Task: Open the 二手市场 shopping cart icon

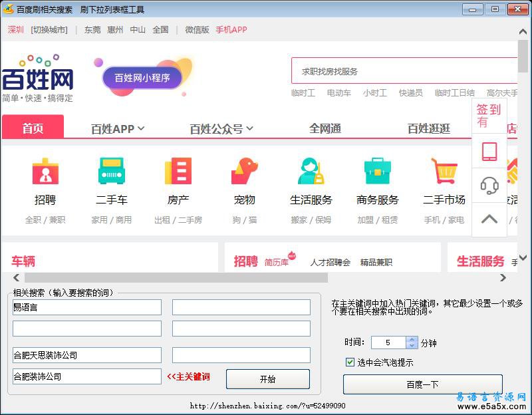Action: point(444,171)
